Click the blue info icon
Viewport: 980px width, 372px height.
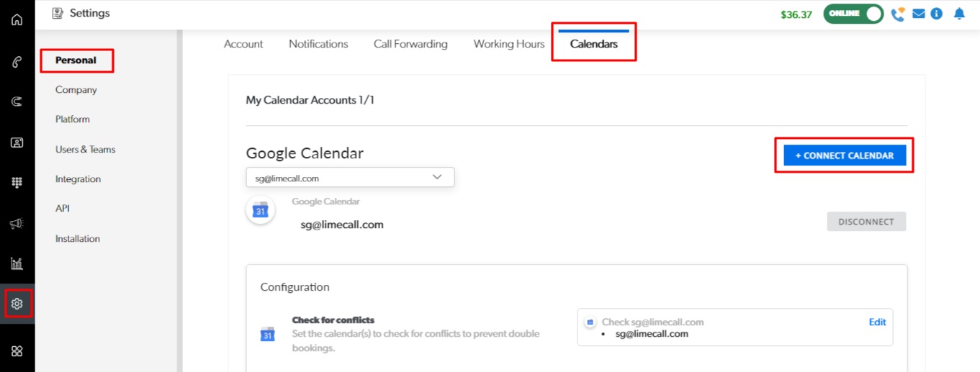(937, 14)
